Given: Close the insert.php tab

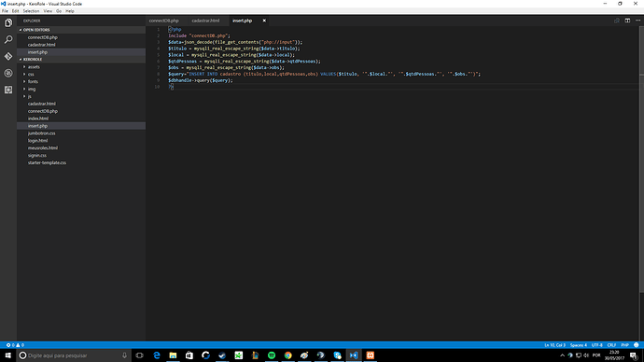Looking at the screenshot, I should 264,21.
